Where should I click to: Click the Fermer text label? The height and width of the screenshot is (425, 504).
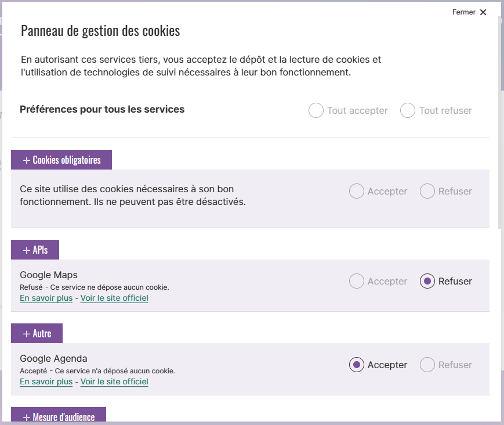463,12
